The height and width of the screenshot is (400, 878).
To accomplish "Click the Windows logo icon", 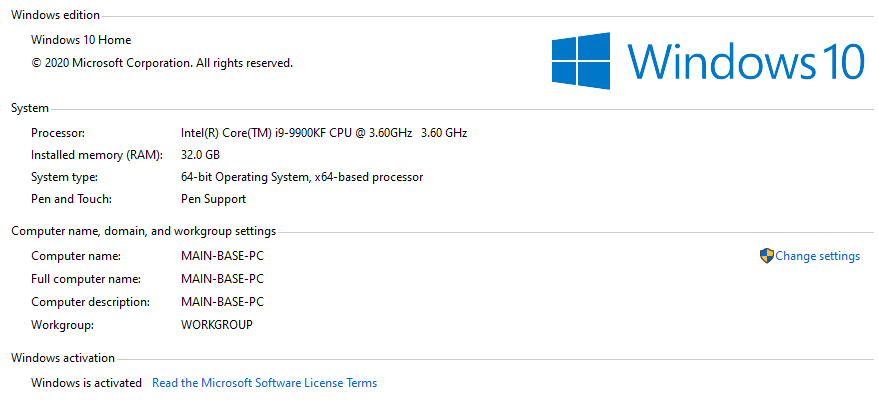I will tap(580, 60).
